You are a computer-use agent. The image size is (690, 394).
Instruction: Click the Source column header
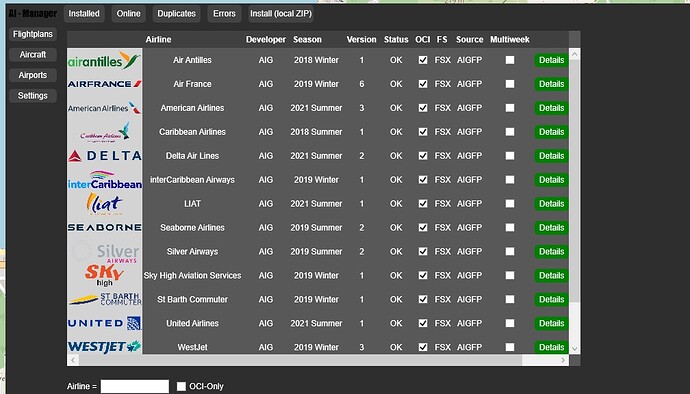pos(470,40)
